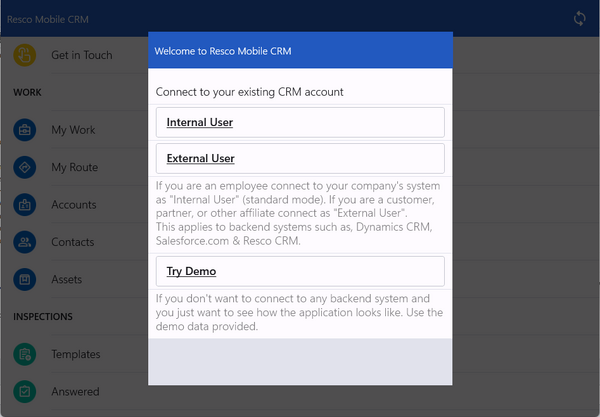Open My Route menu entry
The image size is (600, 417).
click(75, 168)
